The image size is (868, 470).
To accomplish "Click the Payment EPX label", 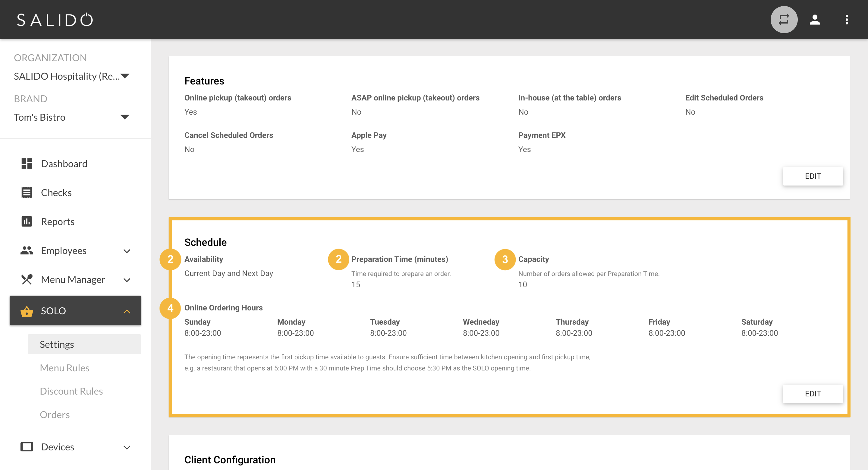I will tap(542, 135).
